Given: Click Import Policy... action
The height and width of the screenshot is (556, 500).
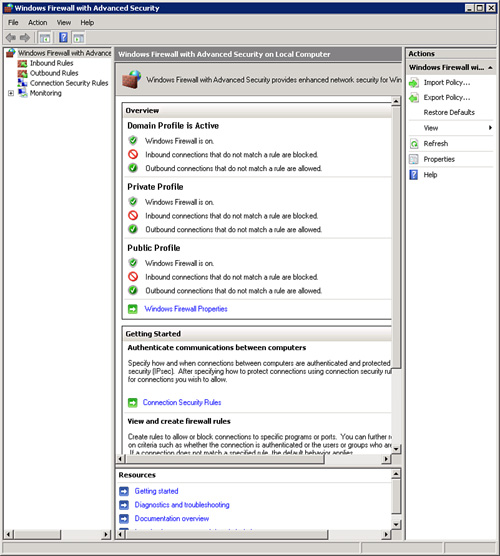Looking at the screenshot, I should pyautogui.click(x=447, y=83).
